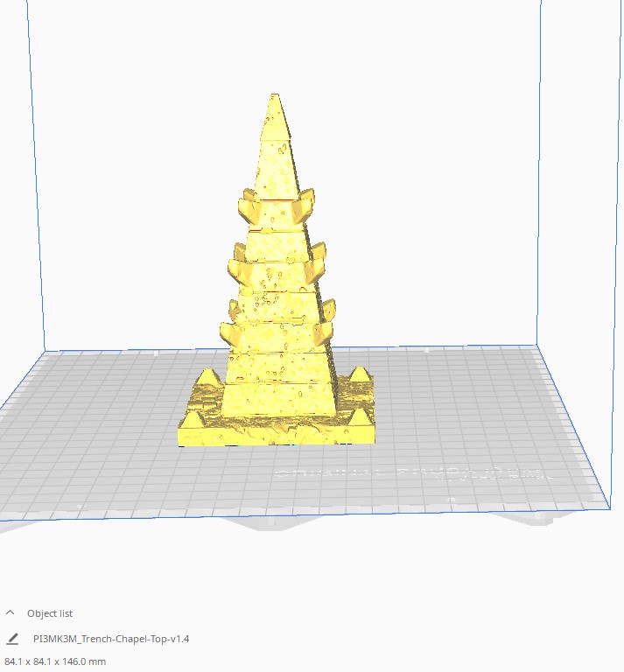Screen dimensions: 624x672
Task: Collapse the Object list panel chevron
Action: click(11, 612)
